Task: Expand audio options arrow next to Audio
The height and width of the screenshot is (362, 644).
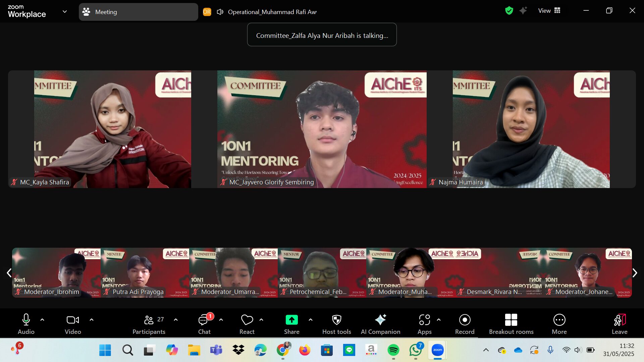Action: 42,320
